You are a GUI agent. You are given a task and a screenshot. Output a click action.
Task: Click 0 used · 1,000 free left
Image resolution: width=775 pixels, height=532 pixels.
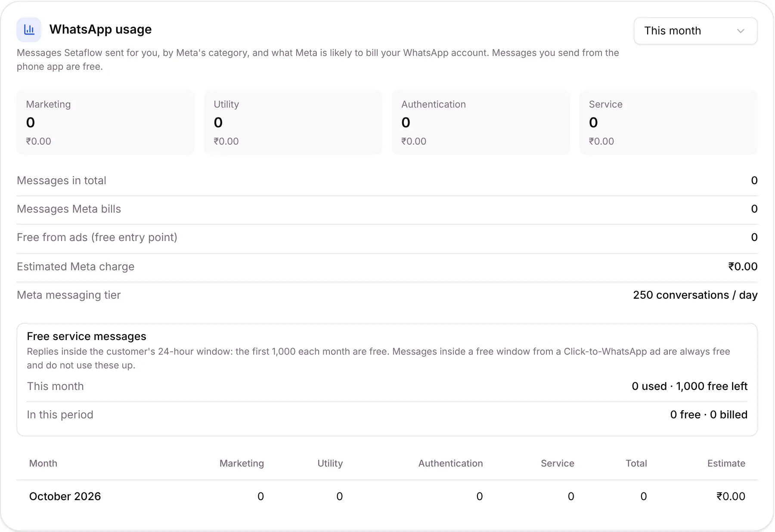[x=689, y=387]
